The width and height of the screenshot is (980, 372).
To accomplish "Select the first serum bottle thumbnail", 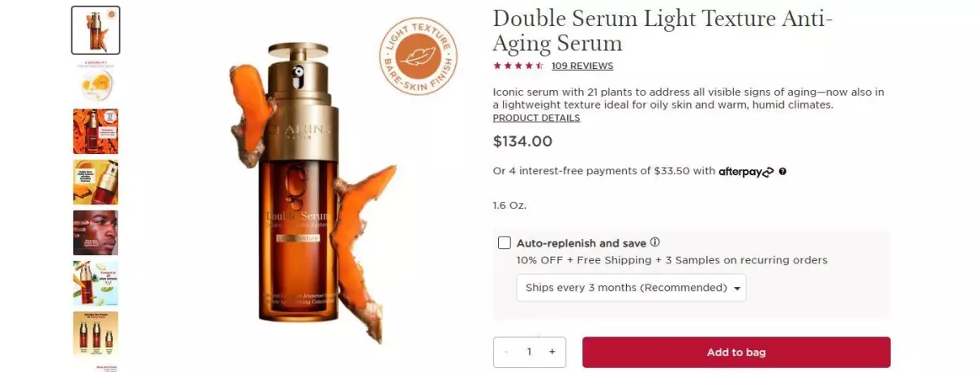I will [x=96, y=31].
